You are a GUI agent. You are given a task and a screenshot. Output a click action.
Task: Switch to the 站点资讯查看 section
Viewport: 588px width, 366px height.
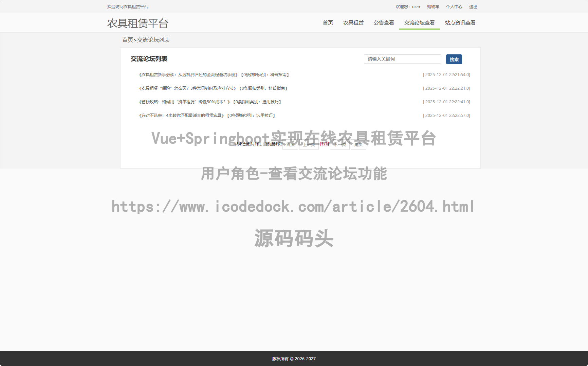tap(460, 23)
